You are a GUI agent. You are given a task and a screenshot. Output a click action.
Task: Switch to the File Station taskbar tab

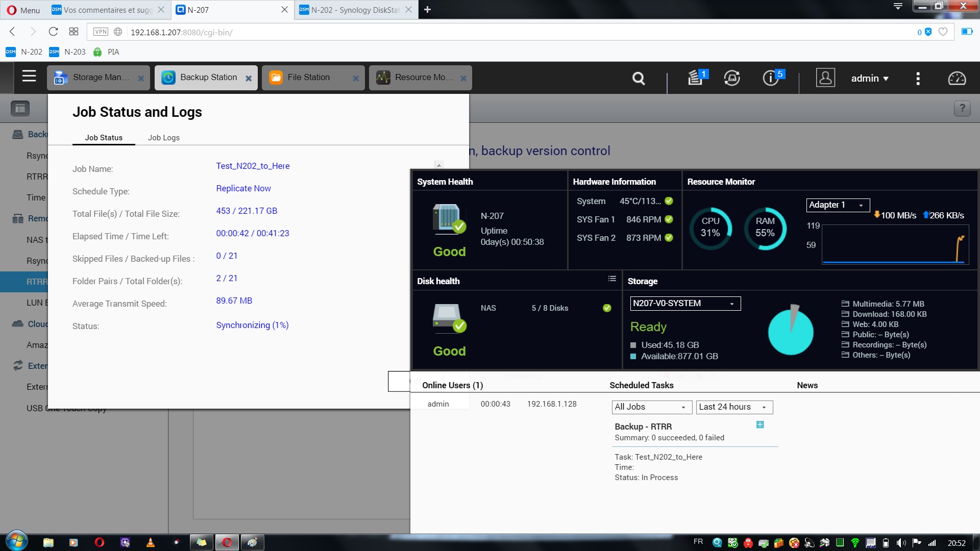(x=308, y=78)
